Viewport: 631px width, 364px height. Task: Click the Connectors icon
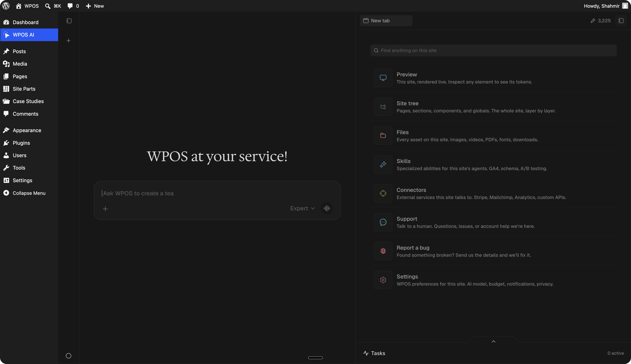(x=383, y=193)
